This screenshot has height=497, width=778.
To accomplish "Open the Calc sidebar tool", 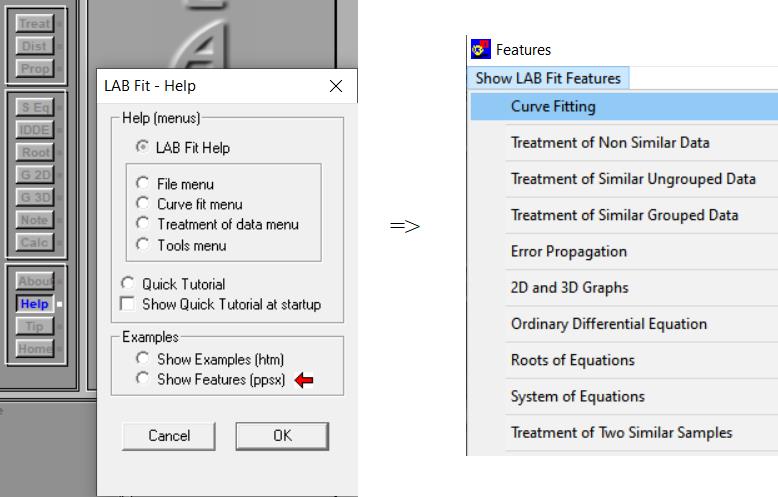I will tap(35, 243).
